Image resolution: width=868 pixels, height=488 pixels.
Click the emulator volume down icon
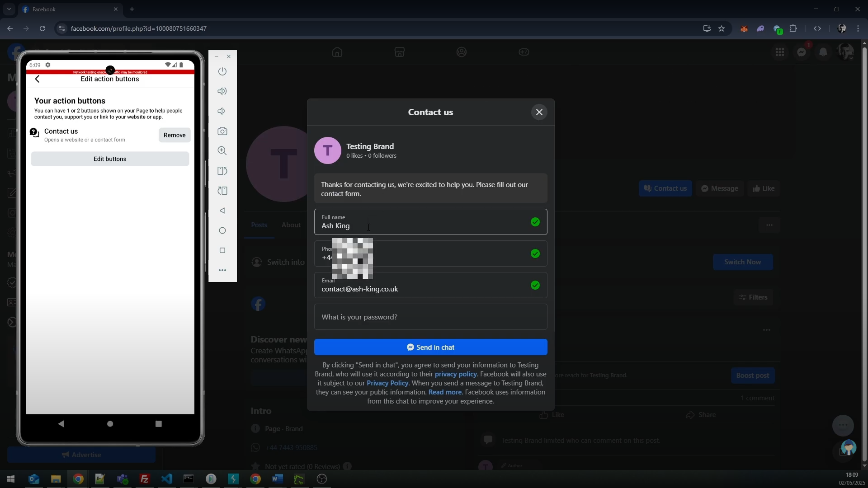[222, 111]
